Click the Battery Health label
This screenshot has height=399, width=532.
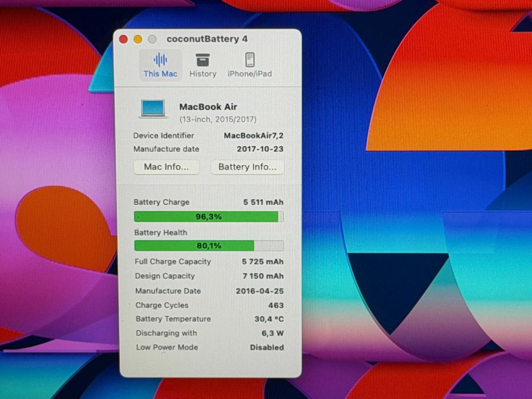point(160,233)
